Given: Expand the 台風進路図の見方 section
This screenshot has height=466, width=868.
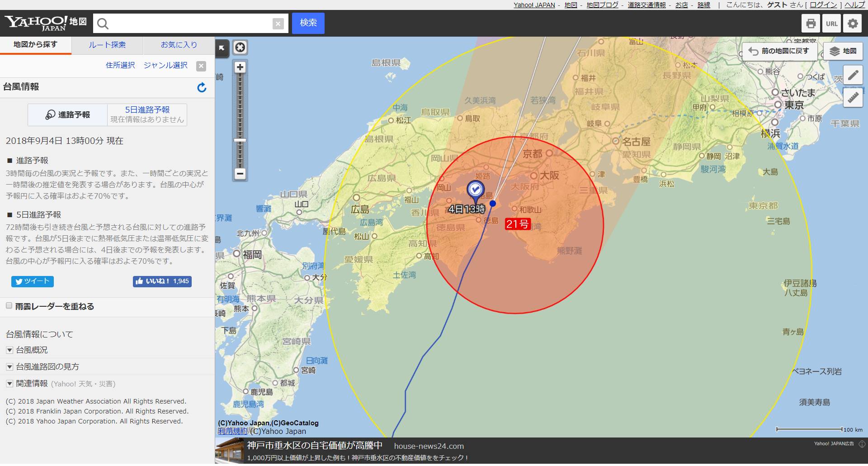Looking at the screenshot, I should click(10, 367).
